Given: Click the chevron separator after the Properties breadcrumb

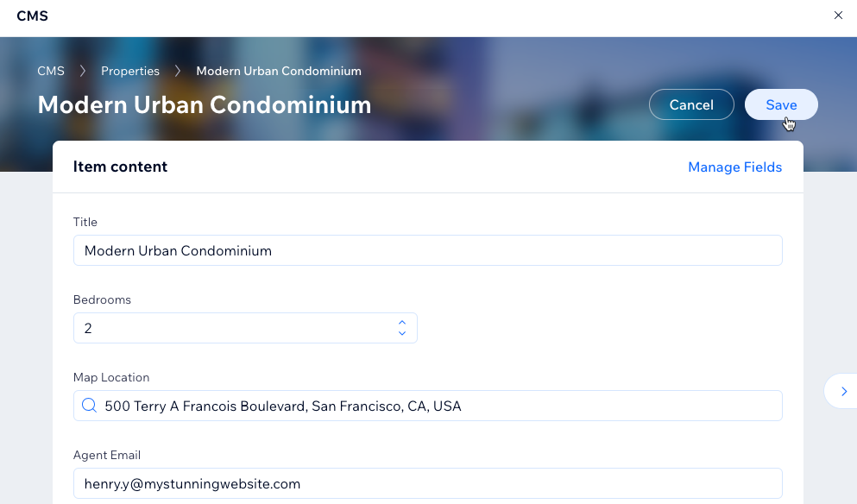Looking at the screenshot, I should [178, 71].
